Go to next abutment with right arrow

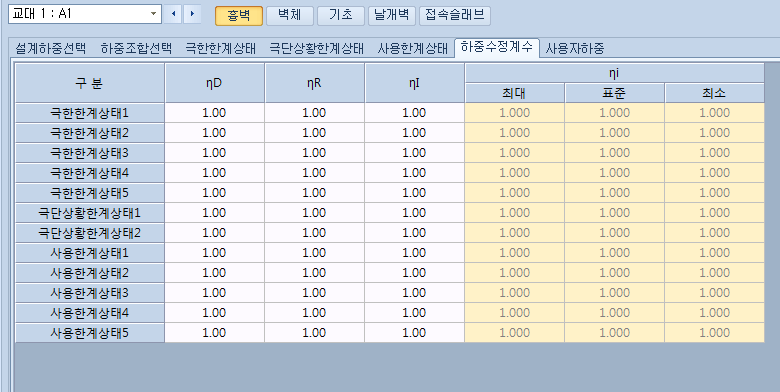(192, 14)
